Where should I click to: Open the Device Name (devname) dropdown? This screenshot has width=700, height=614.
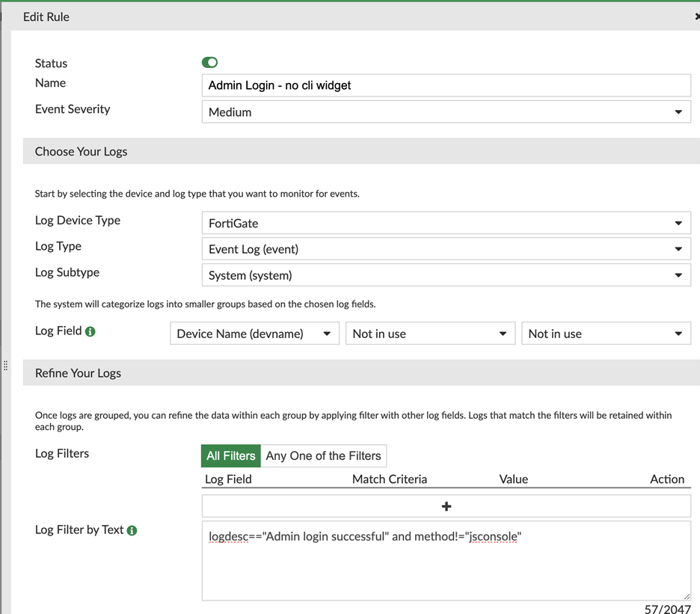tap(254, 334)
